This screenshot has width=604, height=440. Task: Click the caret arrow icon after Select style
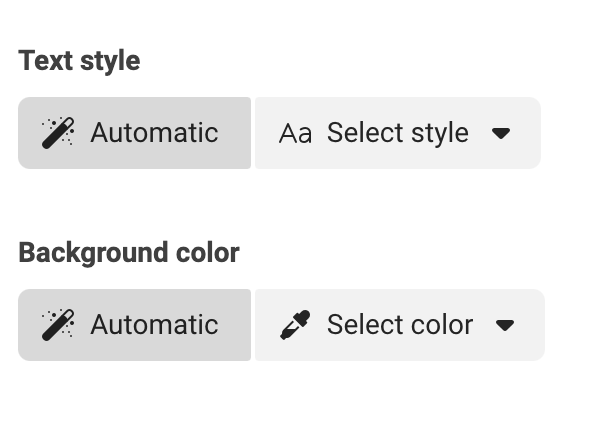pos(501,133)
